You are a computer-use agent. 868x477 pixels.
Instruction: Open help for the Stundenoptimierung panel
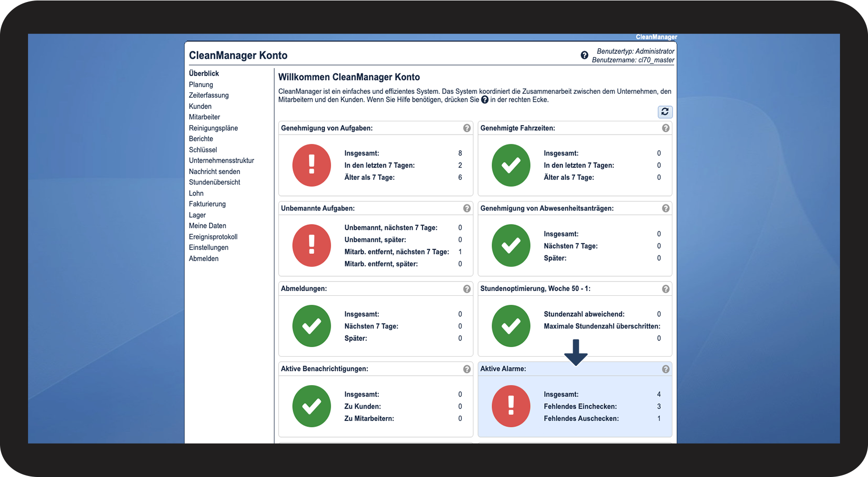tap(666, 289)
